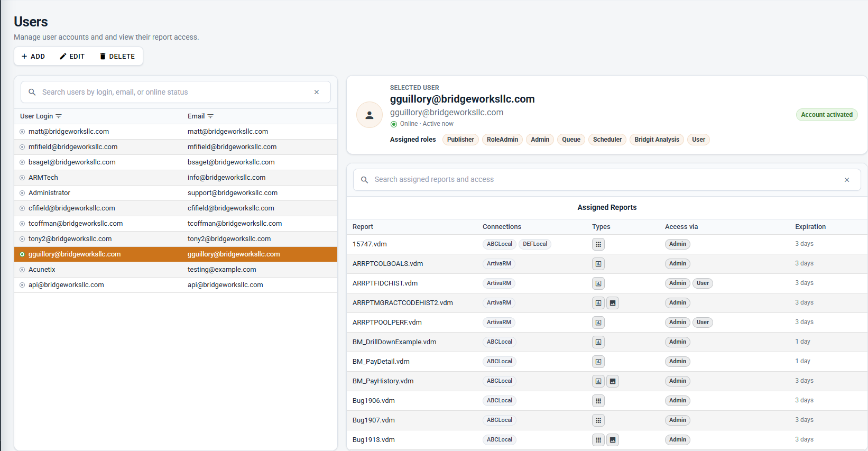868x451 pixels.
Task: Click the selected user's avatar icon
Action: tap(370, 115)
